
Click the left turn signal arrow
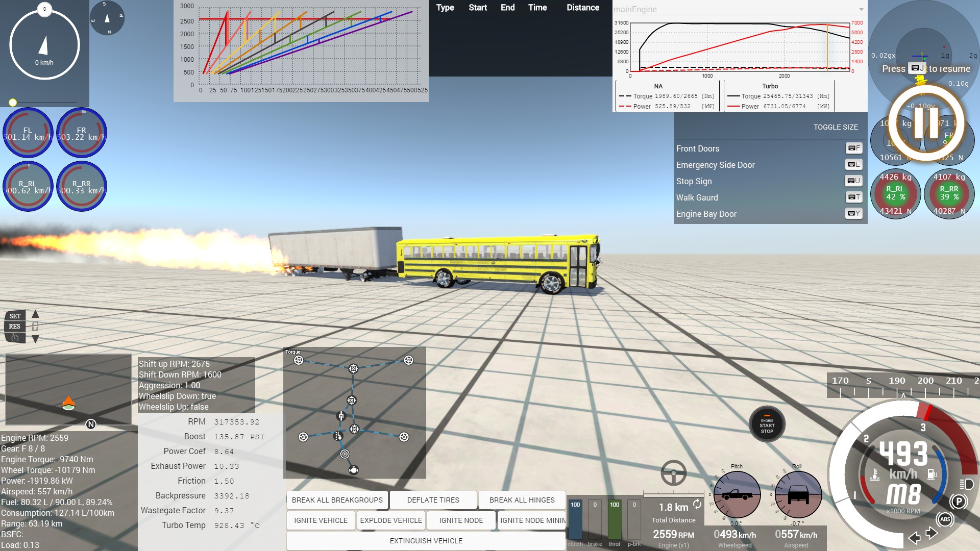[914, 538]
